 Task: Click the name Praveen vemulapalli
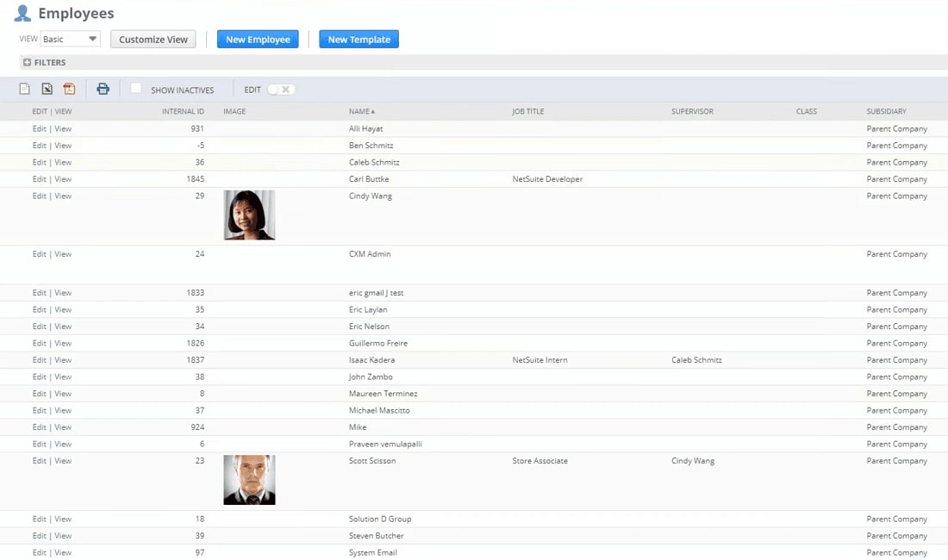click(x=385, y=445)
